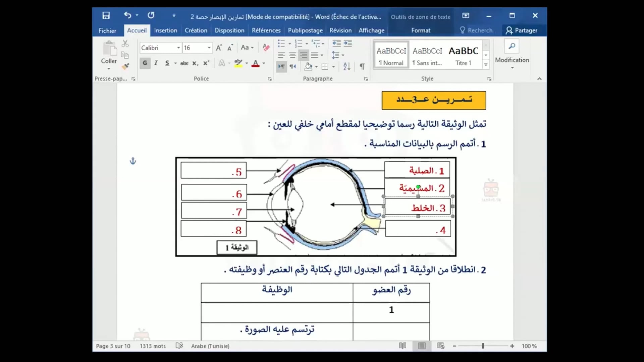This screenshot has width=644, height=362.
Task: Click the Format Painter brush icon
Action: tap(125, 66)
